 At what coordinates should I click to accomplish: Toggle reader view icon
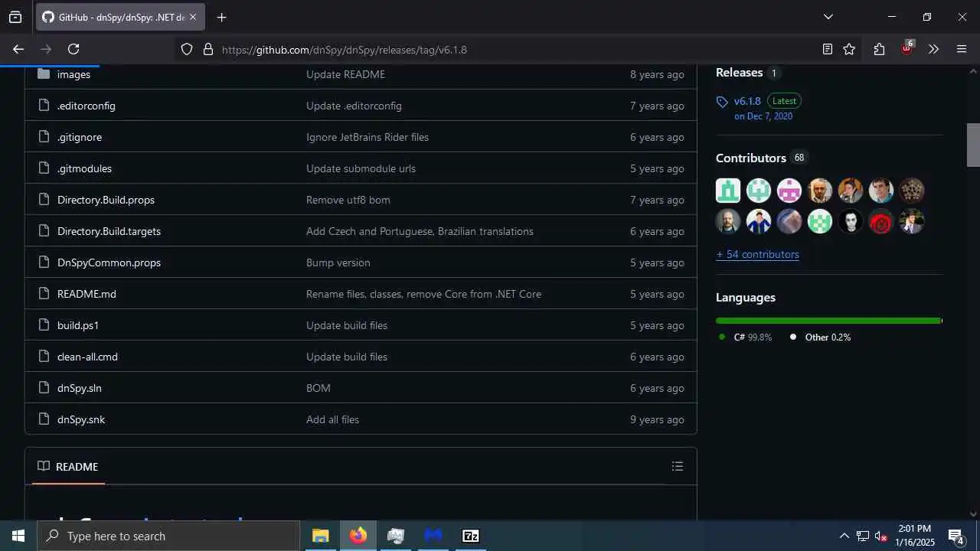click(828, 49)
